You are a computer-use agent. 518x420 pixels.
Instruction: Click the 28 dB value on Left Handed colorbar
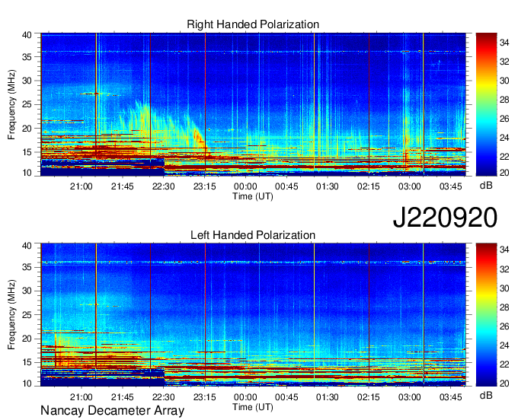504,307
